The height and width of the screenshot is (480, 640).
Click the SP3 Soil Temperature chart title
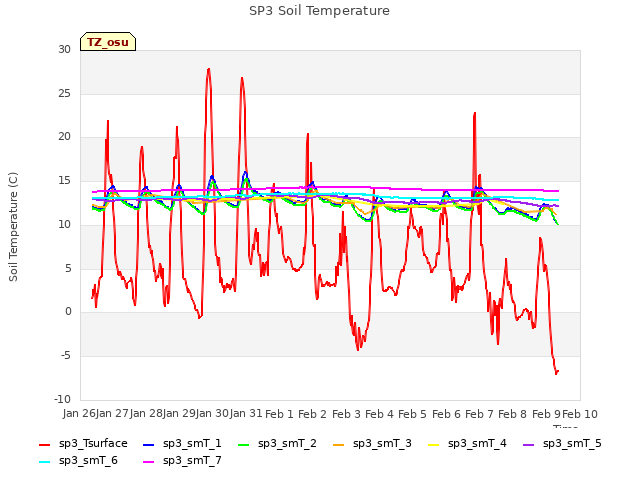point(319,11)
